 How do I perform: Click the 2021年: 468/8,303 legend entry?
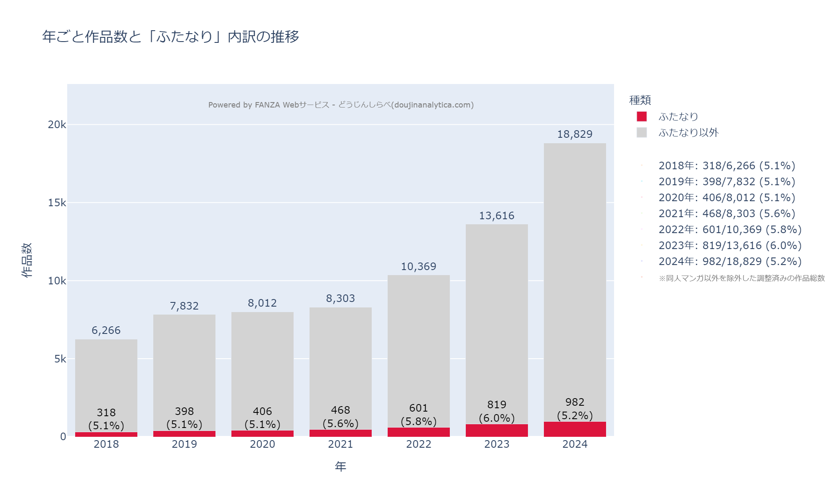[x=727, y=213]
